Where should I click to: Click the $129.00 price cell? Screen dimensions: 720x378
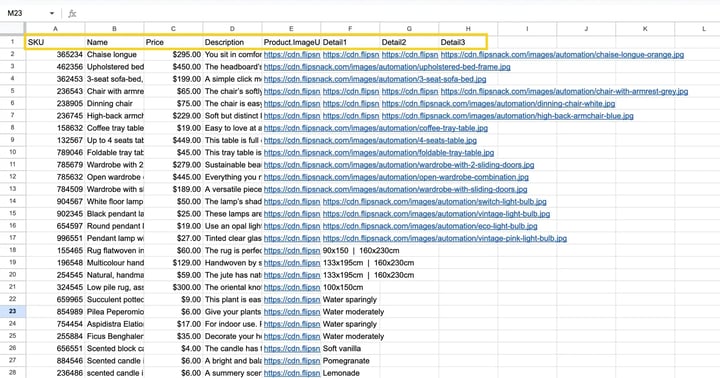(173, 263)
